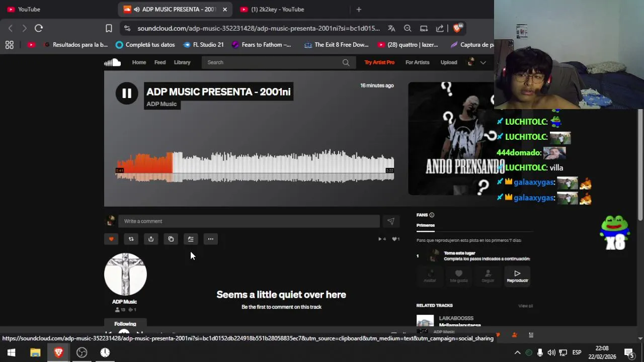Go forward with the browser forward arrow
644x362 pixels.
24,29
